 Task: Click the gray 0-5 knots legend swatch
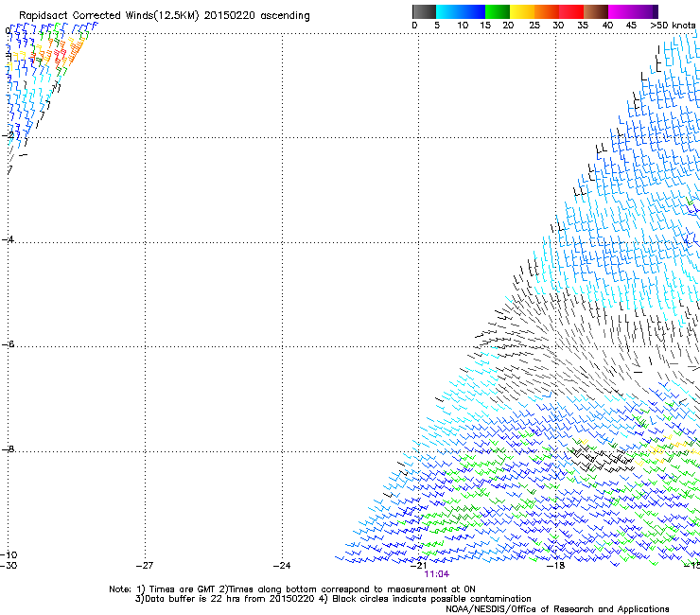(x=424, y=11)
